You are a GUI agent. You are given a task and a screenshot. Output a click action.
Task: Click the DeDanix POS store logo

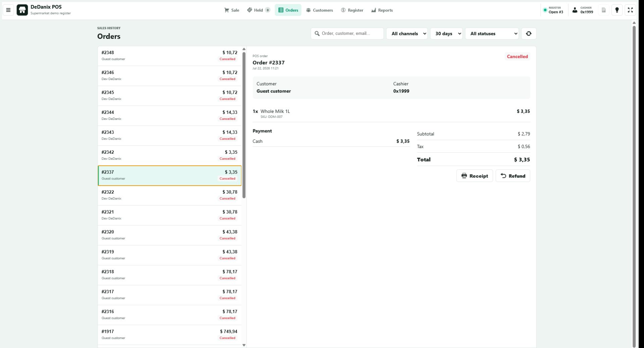22,10
